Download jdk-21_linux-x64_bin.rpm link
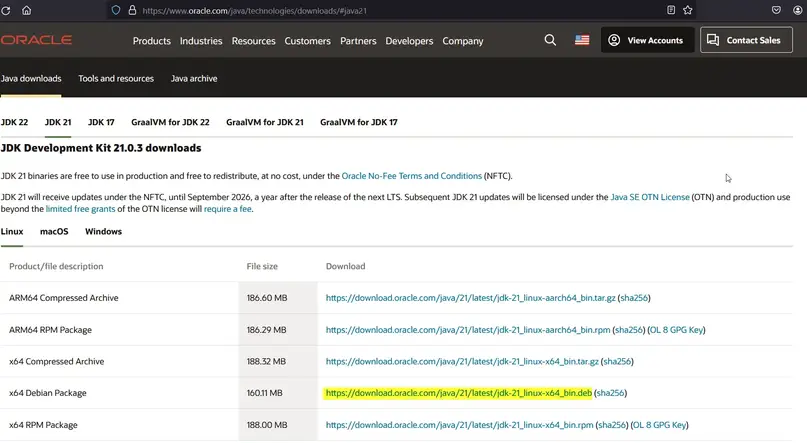 click(460, 425)
